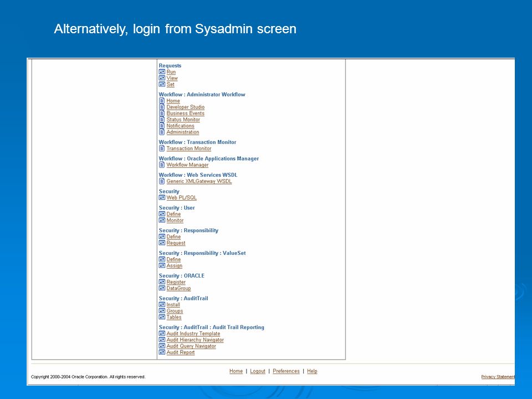This screenshot has width=532, height=399.
Task: Open Define under Responsibility : ValueSet
Action: pyautogui.click(x=173, y=259)
